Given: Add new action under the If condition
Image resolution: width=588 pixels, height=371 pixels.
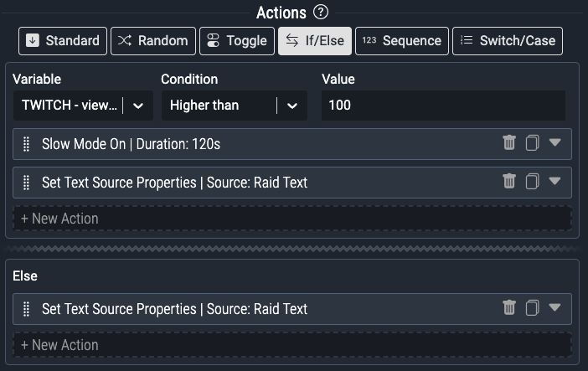Looking at the screenshot, I should 293,219.
